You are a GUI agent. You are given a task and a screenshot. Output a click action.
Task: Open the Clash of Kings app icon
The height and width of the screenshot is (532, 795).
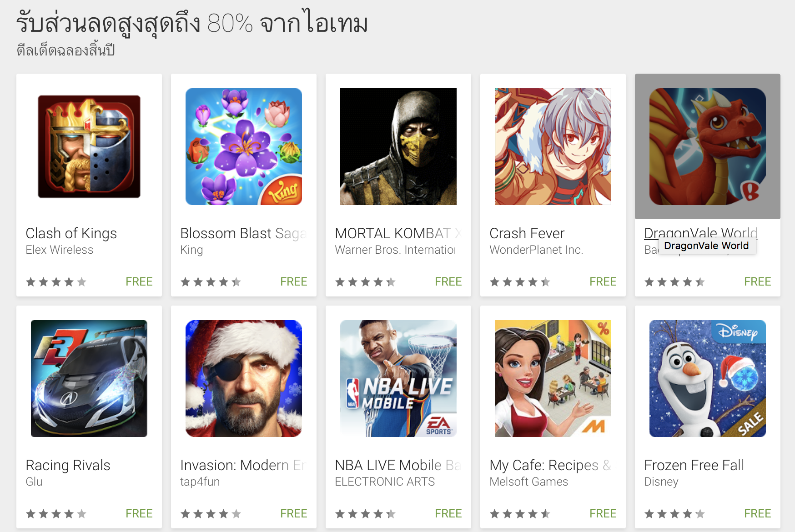point(89,146)
